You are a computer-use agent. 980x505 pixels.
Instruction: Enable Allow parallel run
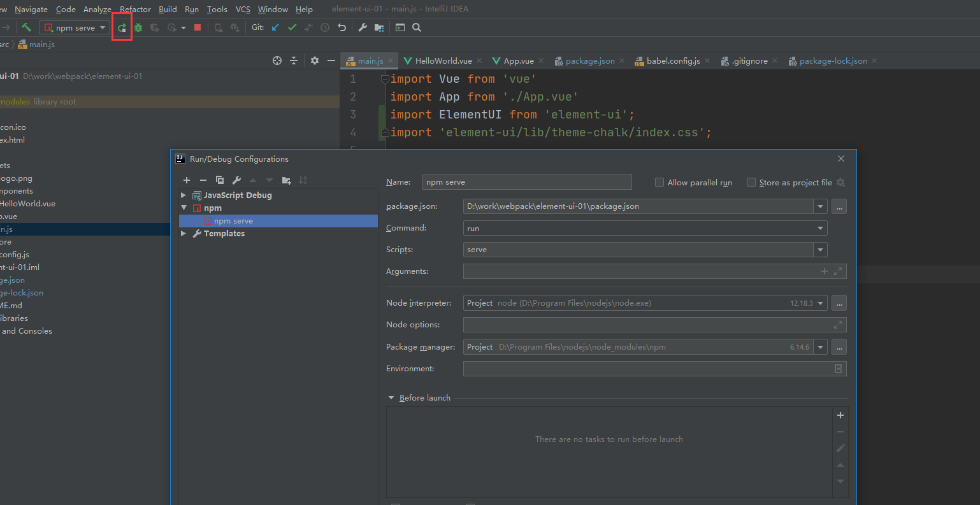tap(659, 182)
